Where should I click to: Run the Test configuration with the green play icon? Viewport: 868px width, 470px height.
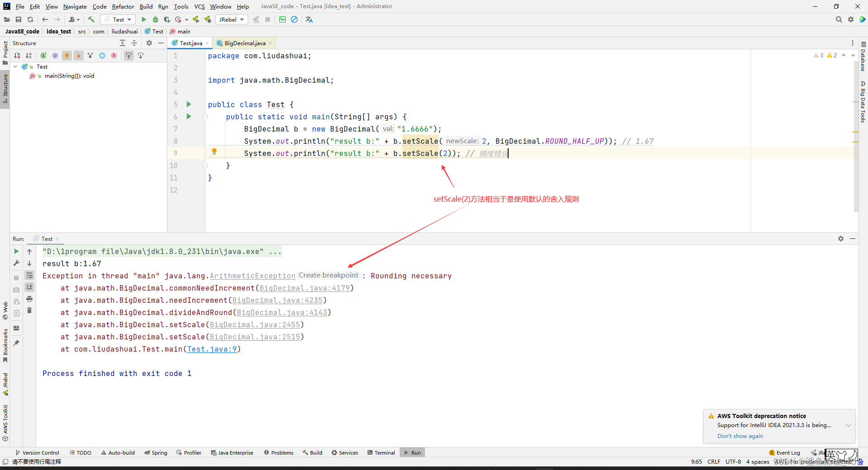point(144,19)
